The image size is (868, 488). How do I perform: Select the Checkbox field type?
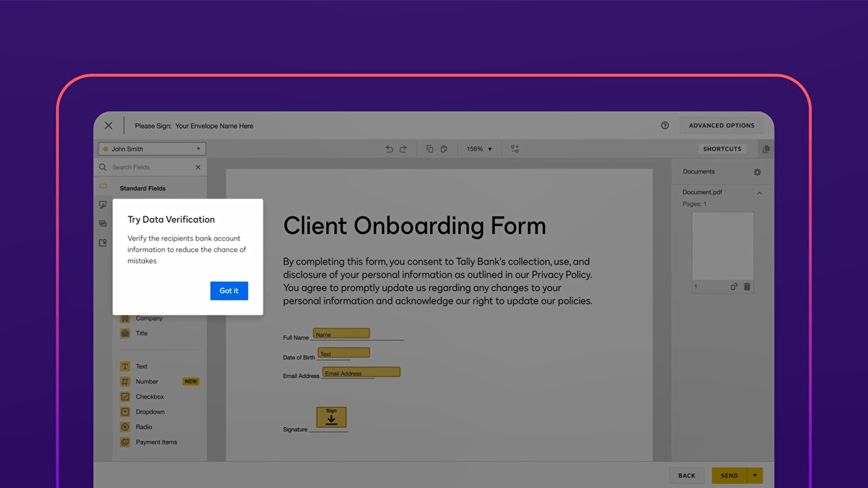tap(150, 397)
